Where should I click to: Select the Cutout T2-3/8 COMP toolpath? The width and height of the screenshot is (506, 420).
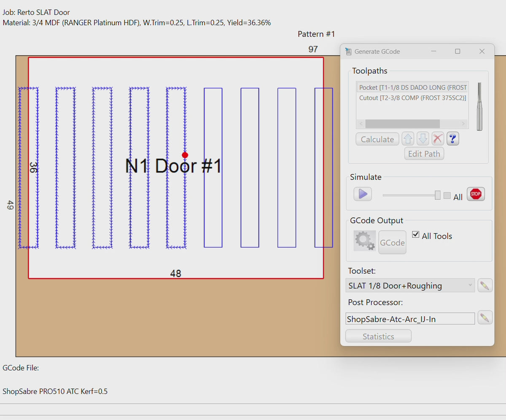pyautogui.click(x=412, y=98)
